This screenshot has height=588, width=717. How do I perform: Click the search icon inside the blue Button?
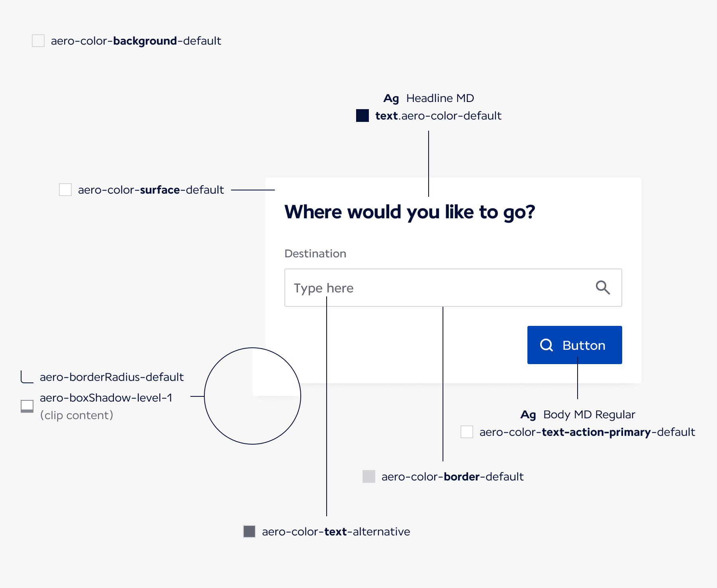[x=547, y=345]
